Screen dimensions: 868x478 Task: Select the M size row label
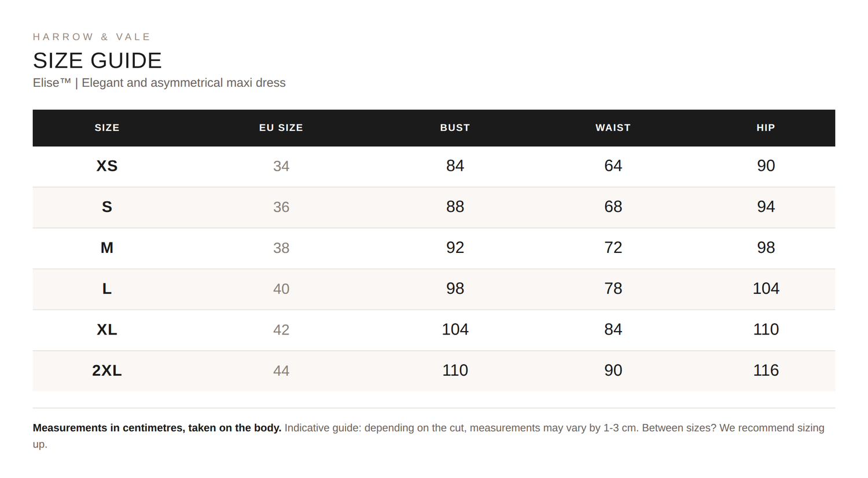tap(107, 248)
